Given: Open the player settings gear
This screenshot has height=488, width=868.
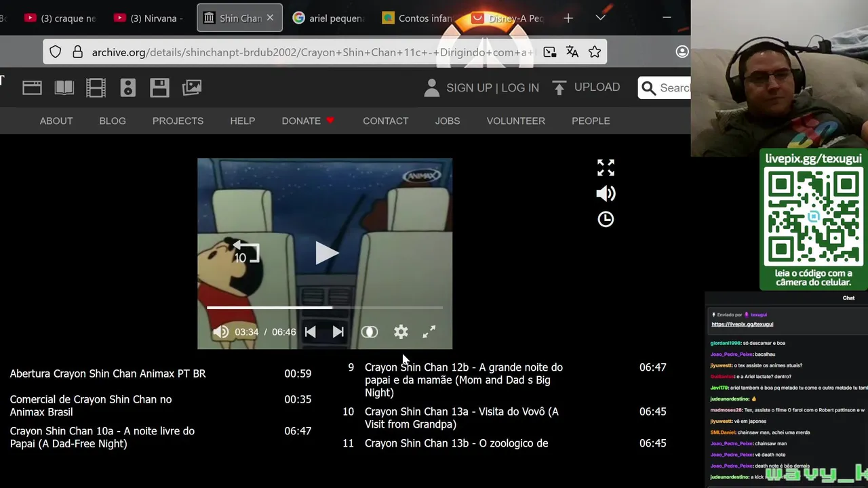Looking at the screenshot, I should tap(401, 332).
